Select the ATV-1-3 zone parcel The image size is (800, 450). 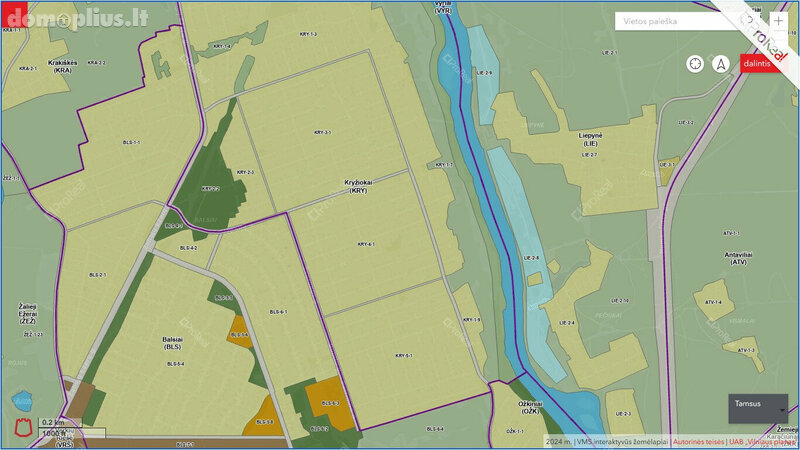tap(745, 351)
